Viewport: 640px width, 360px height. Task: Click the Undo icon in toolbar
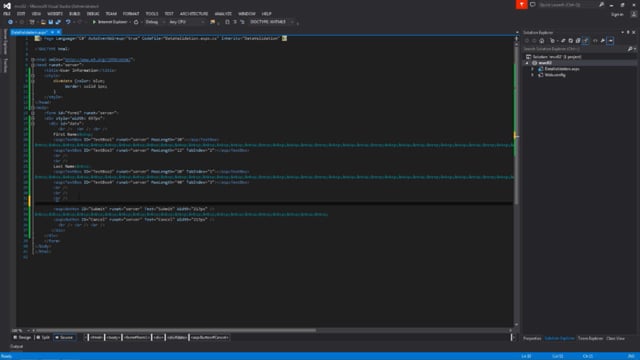[68, 22]
